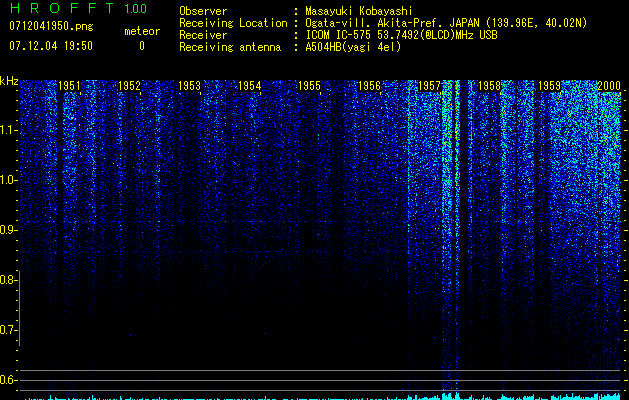Click time marker 1957
Image resolution: width=629 pixels, height=400 pixels.
tap(429, 85)
